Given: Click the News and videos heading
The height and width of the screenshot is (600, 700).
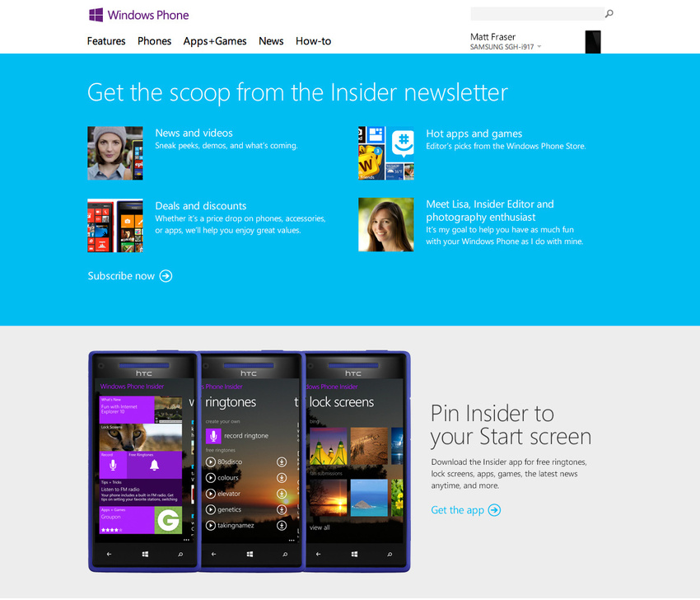Looking at the screenshot, I should [x=194, y=134].
